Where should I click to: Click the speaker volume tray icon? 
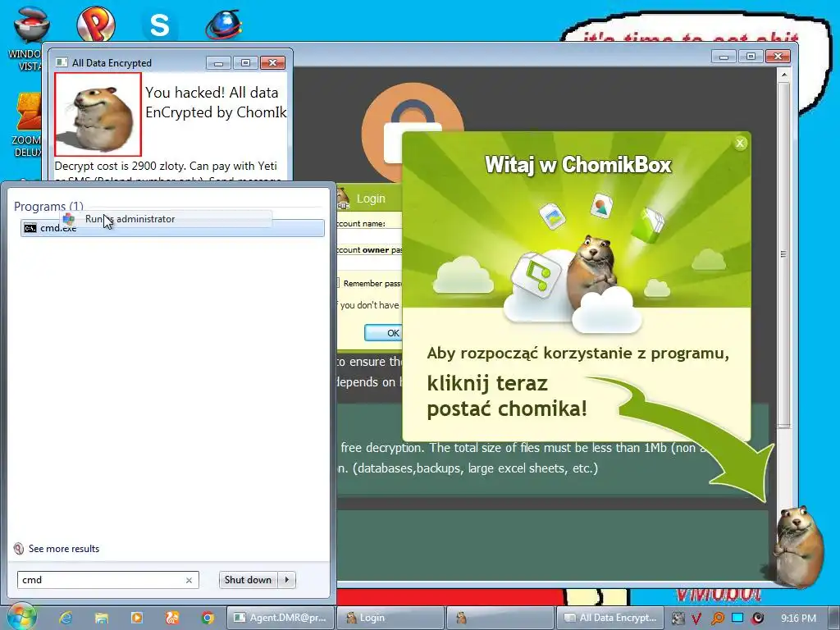[758, 619]
